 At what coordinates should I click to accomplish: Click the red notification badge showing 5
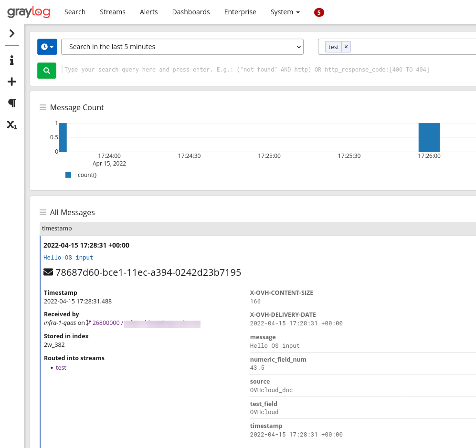tap(319, 12)
